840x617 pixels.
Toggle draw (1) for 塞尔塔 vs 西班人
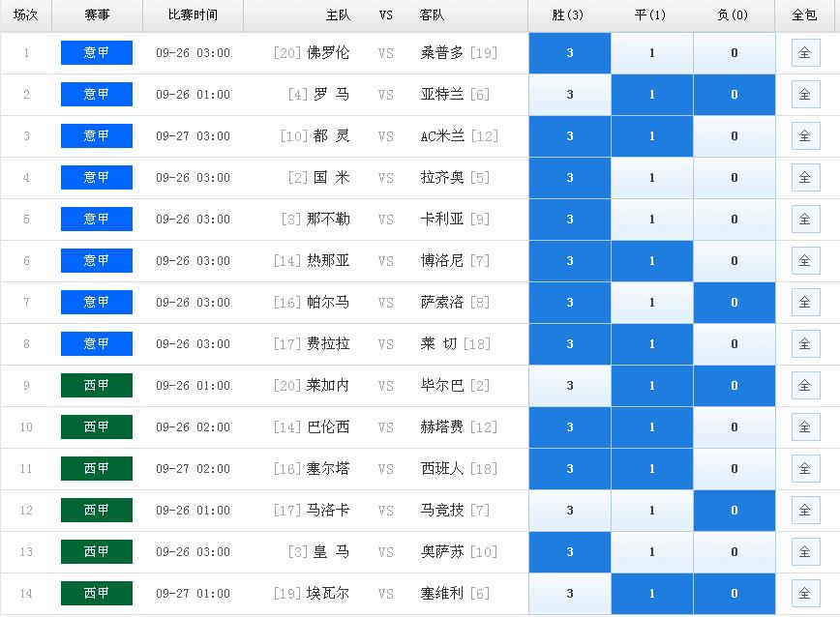(652, 469)
